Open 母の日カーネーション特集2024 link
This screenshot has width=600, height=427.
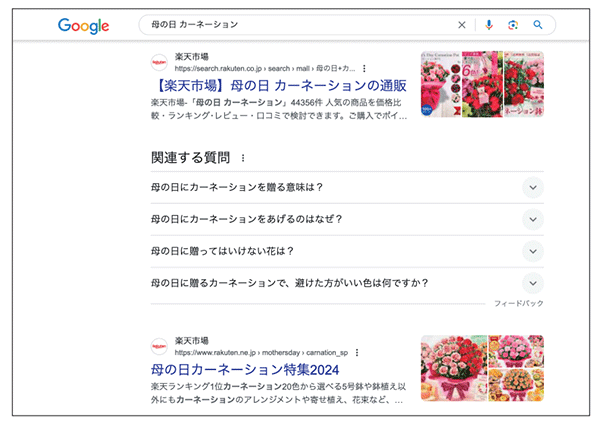245,370
